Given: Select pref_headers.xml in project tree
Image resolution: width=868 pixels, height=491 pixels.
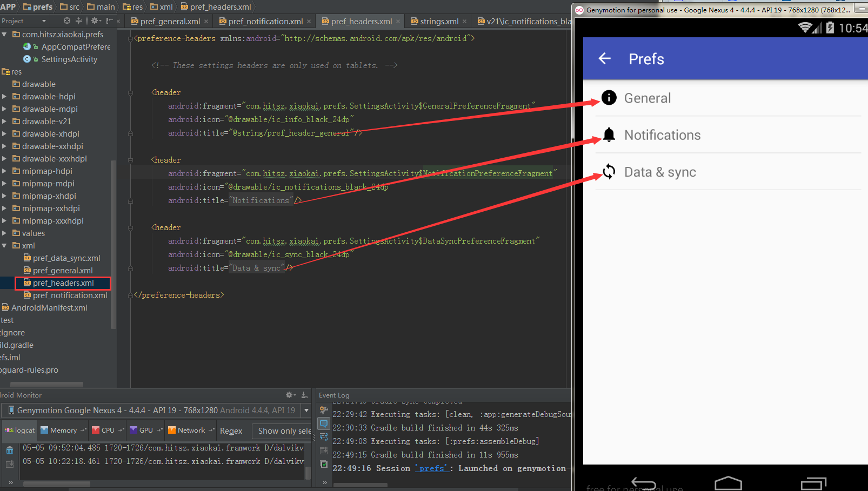Looking at the screenshot, I should [x=63, y=283].
